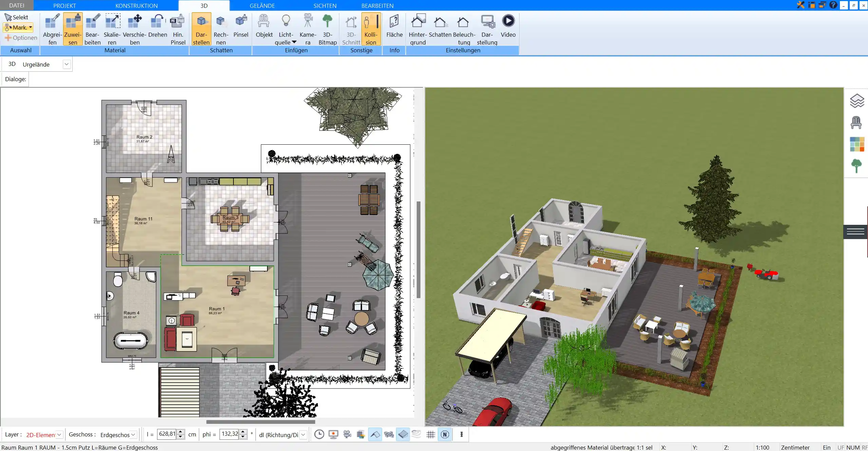The height and width of the screenshot is (451, 868).
Task: Click the Rechnen shadow button
Action: tap(221, 29)
